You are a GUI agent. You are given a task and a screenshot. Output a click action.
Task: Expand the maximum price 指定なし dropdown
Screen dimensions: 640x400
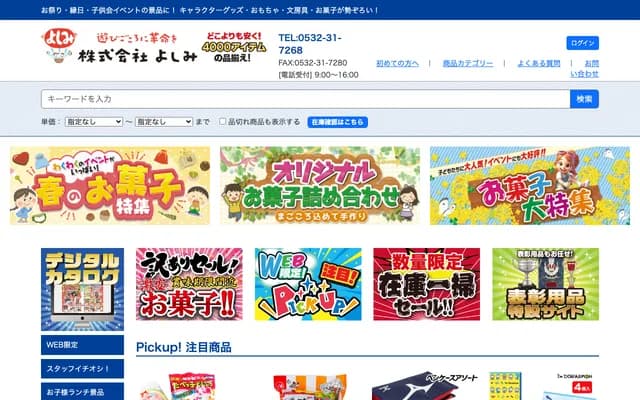164,122
